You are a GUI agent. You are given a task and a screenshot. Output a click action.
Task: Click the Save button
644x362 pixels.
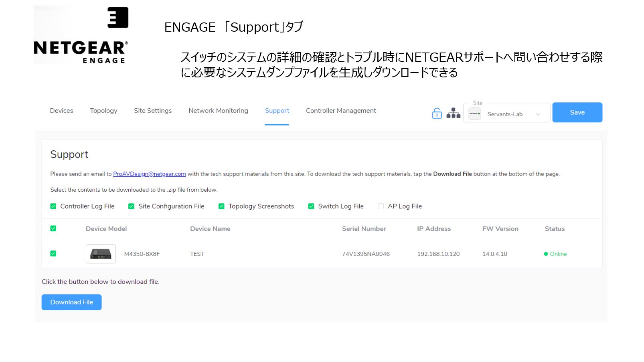(577, 112)
